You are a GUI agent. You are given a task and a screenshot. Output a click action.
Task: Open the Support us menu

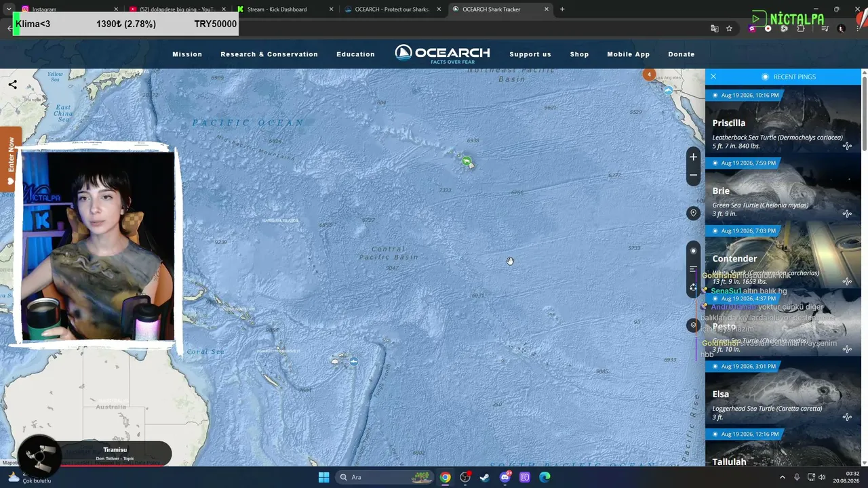[x=530, y=54]
